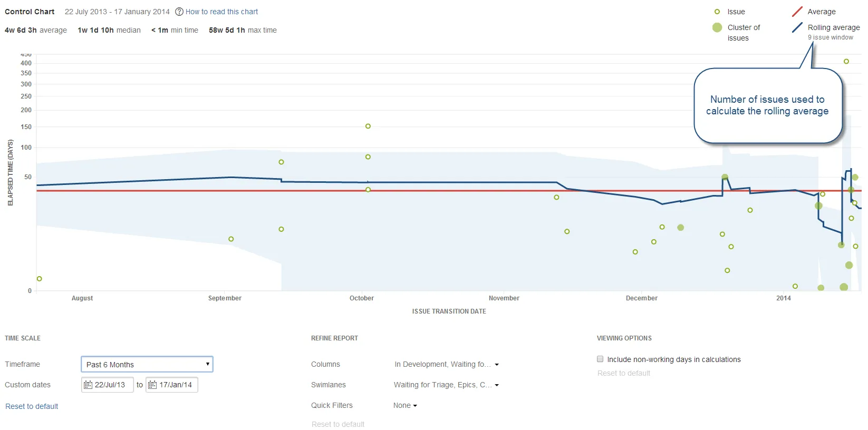Toggle Include non-working days checkbox

point(600,359)
